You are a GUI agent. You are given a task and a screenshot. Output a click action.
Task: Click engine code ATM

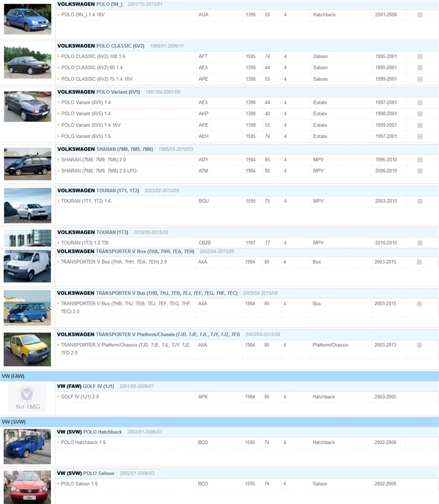pyautogui.click(x=203, y=171)
